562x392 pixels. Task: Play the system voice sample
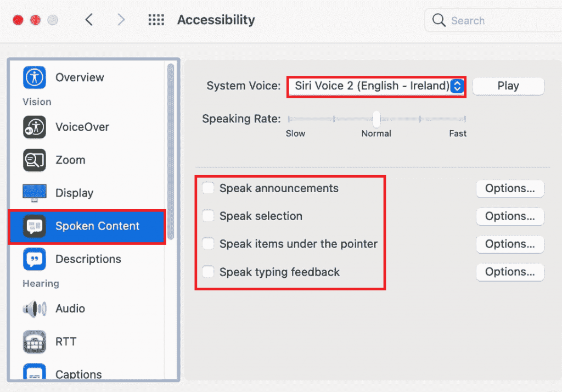click(508, 86)
